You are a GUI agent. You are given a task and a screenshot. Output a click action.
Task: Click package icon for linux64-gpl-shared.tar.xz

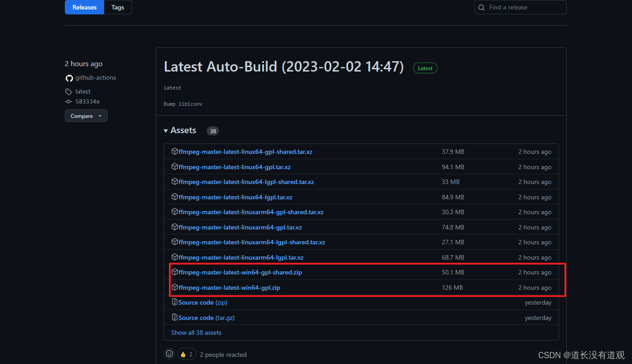(175, 152)
